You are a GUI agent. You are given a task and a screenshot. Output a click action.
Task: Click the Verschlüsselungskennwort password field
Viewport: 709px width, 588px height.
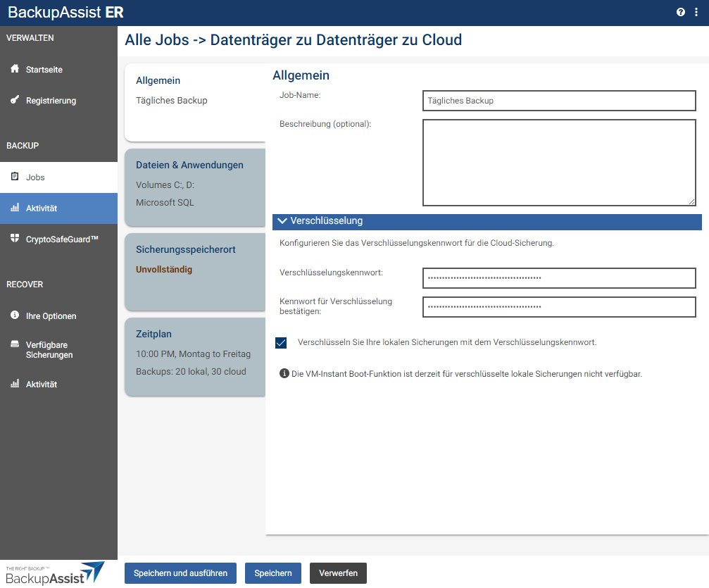click(x=559, y=277)
